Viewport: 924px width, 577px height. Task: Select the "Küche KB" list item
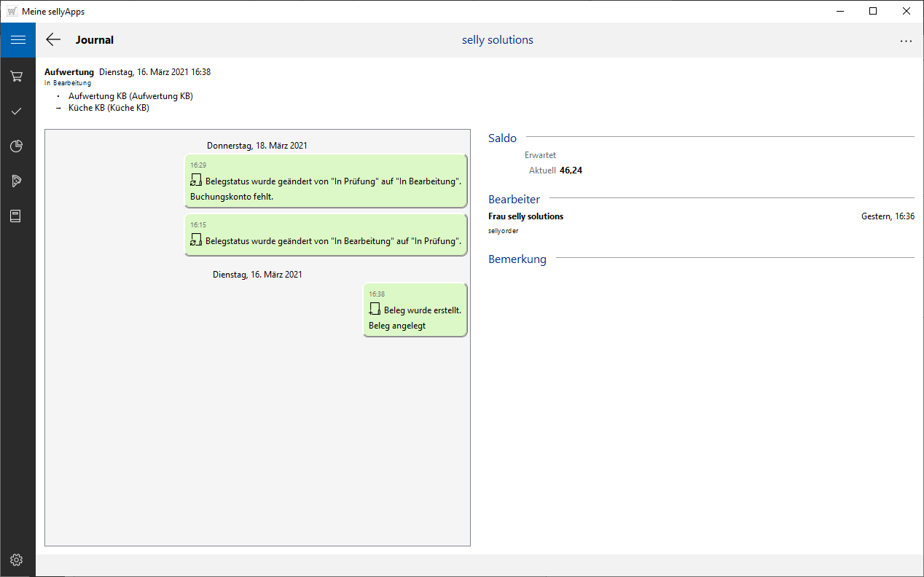pyautogui.click(x=109, y=108)
